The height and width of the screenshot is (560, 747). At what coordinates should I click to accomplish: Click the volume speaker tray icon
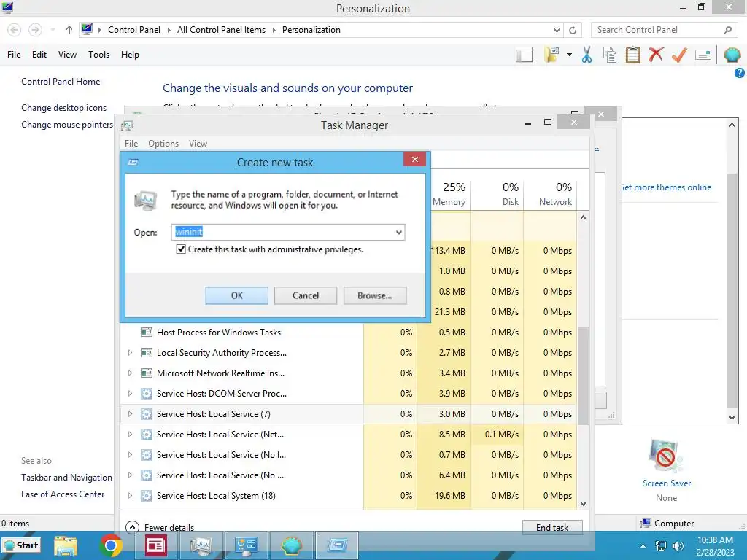point(678,545)
